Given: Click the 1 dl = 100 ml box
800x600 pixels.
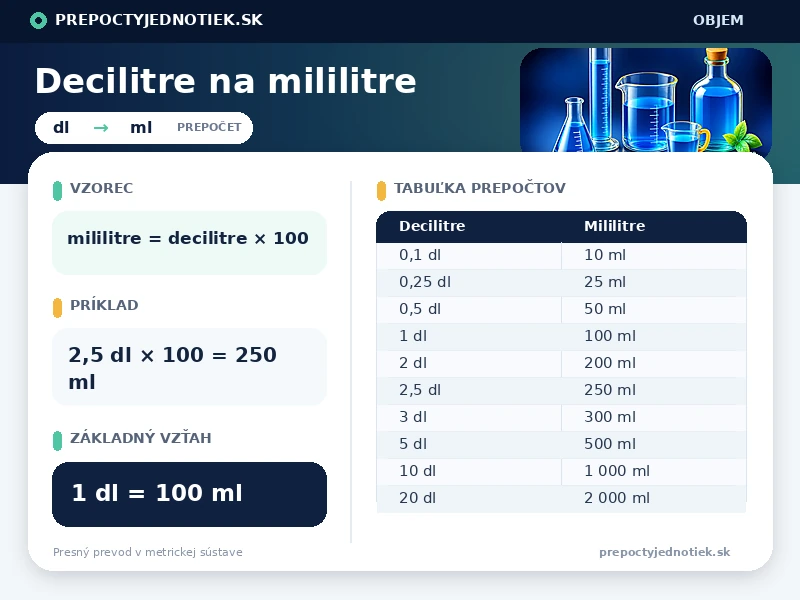Looking at the screenshot, I should (189, 494).
